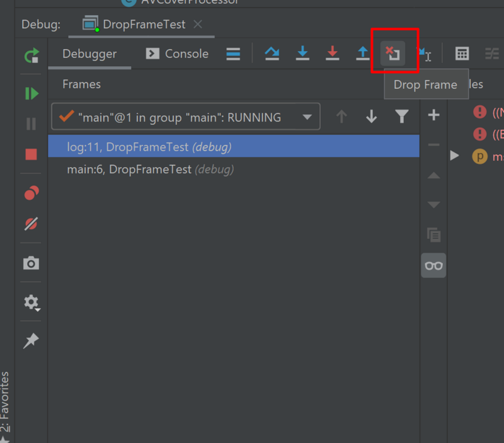Move watch up with the triangle icon
The height and width of the screenshot is (443, 504).
click(x=433, y=175)
